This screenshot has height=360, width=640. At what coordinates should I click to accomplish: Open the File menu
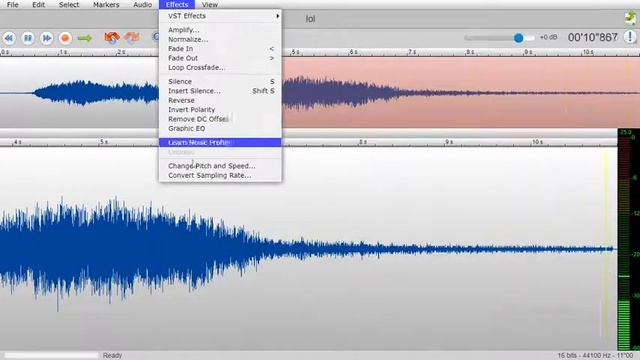click(12, 5)
